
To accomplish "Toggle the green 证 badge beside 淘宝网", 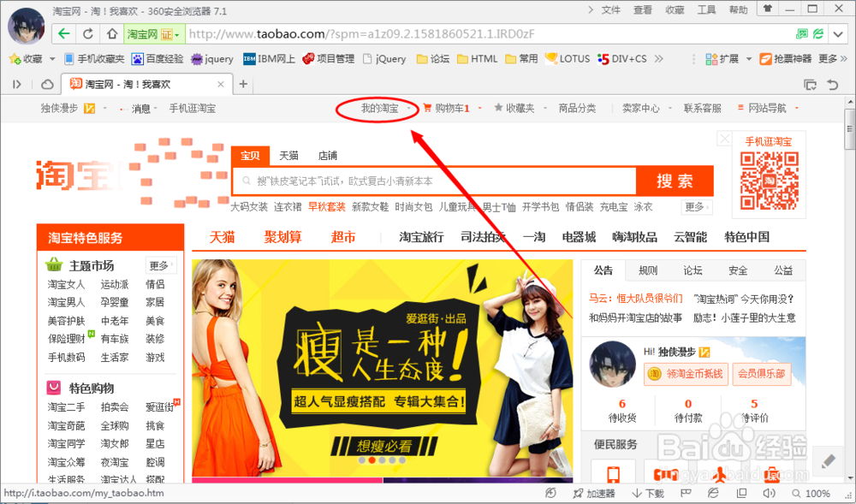I will 167,33.
